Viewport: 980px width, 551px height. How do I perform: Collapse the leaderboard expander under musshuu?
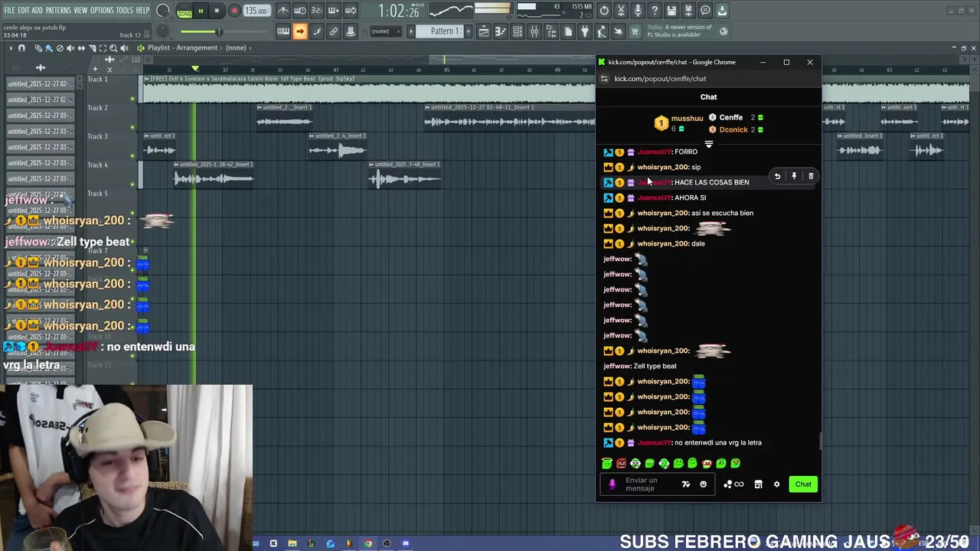pos(709,144)
